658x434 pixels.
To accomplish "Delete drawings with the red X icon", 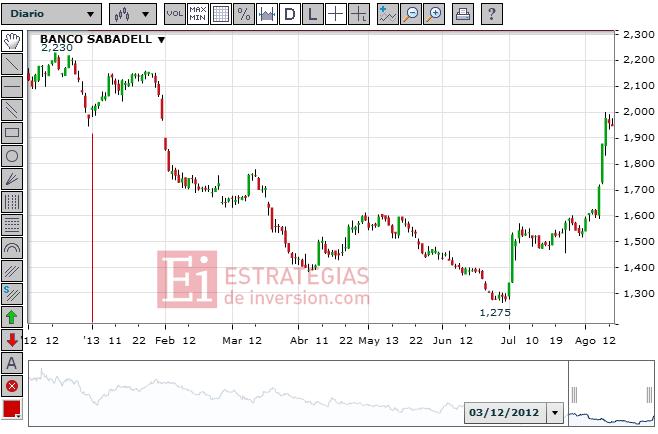I will pos(12,386).
